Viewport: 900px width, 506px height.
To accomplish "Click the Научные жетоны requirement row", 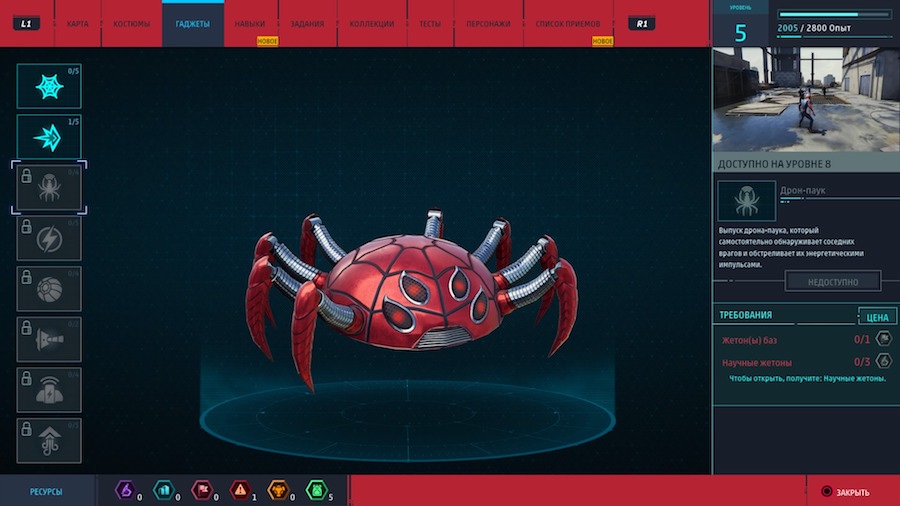I will tap(806, 362).
